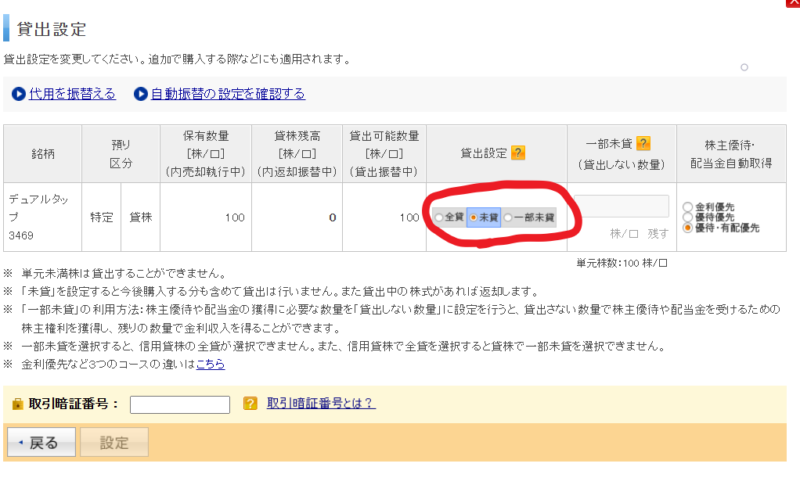Choose the 優待・有配優先 radio button
Viewport: 800px width, 485px height.
click(686, 228)
